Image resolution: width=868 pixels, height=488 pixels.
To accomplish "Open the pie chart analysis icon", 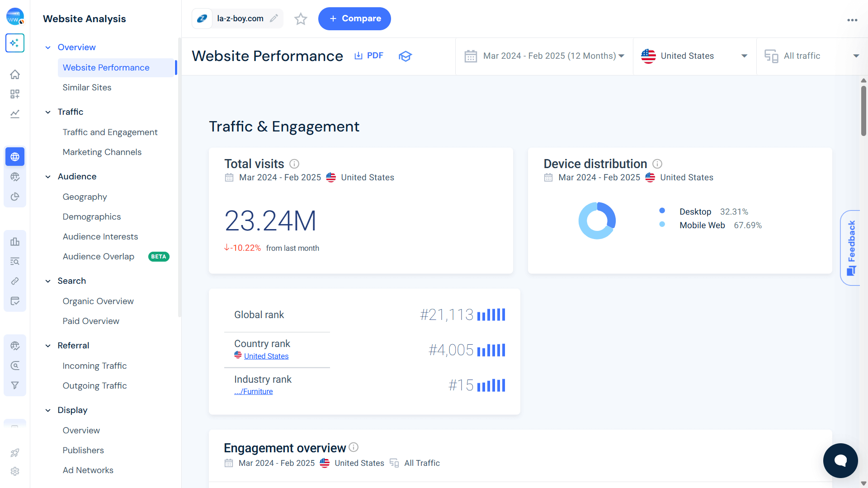I will point(15,197).
